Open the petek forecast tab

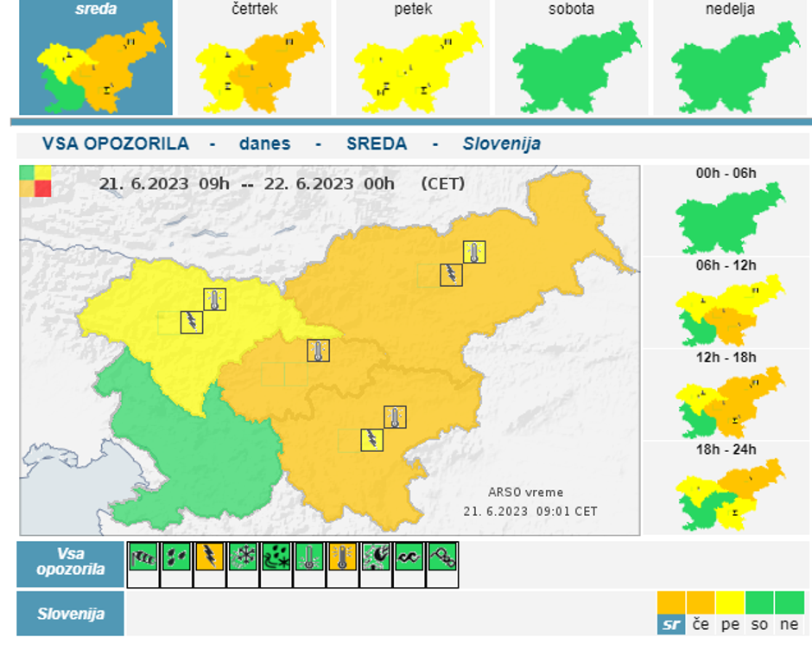pos(414,58)
